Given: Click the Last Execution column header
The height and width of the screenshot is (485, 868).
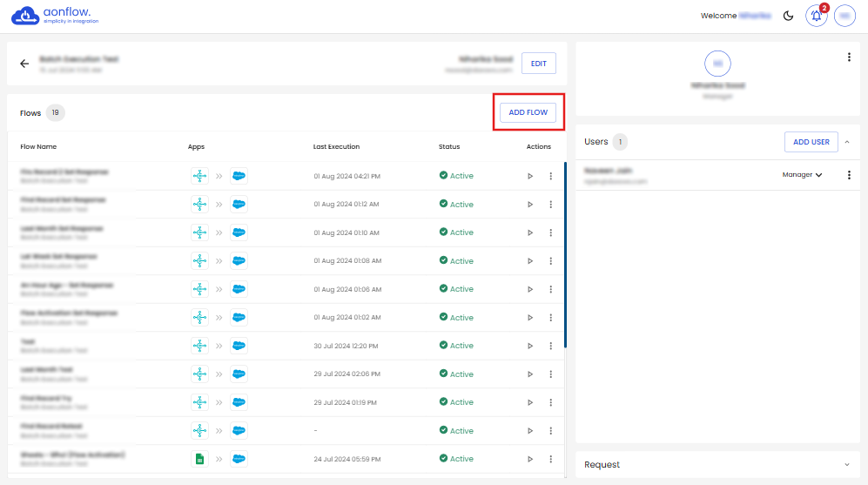Looking at the screenshot, I should coord(336,146).
